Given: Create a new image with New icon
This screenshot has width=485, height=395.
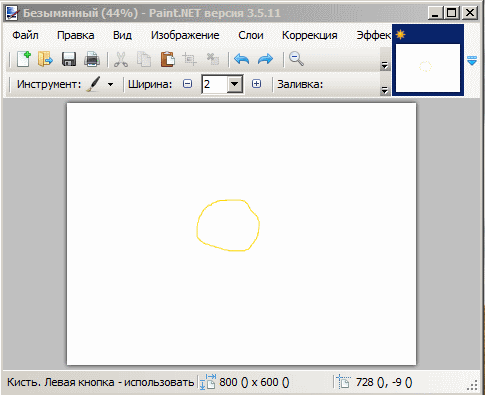Looking at the screenshot, I should [24, 59].
